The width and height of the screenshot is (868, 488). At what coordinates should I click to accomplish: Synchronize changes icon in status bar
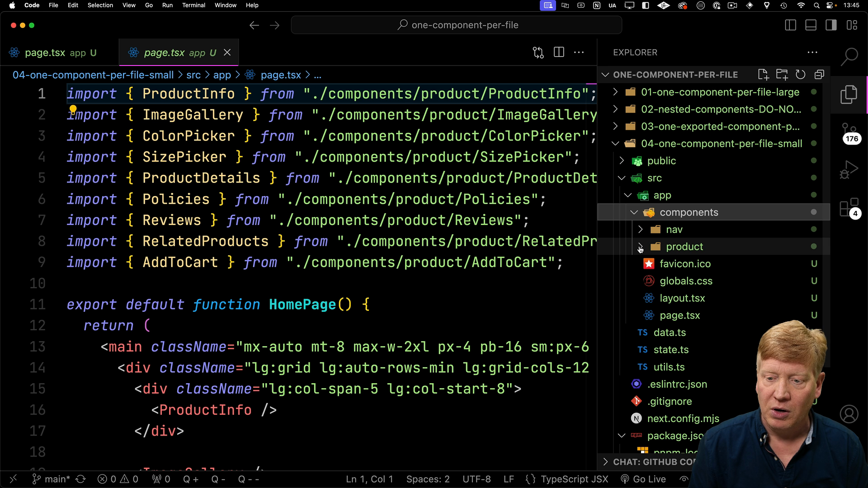tap(81, 479)
